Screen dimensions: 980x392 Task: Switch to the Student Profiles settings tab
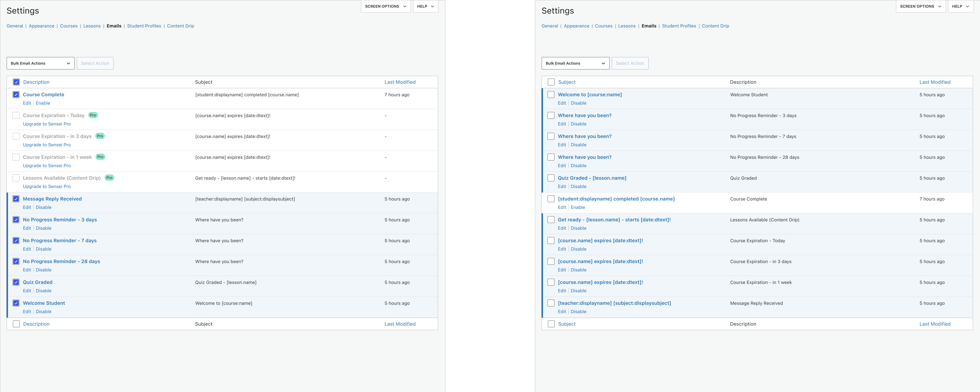coord(144,26)
